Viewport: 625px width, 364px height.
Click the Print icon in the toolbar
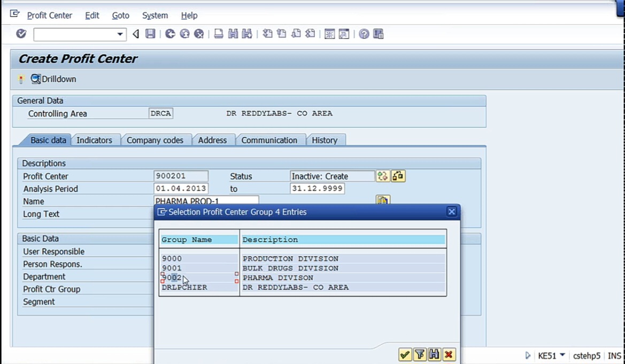point(219,34)
